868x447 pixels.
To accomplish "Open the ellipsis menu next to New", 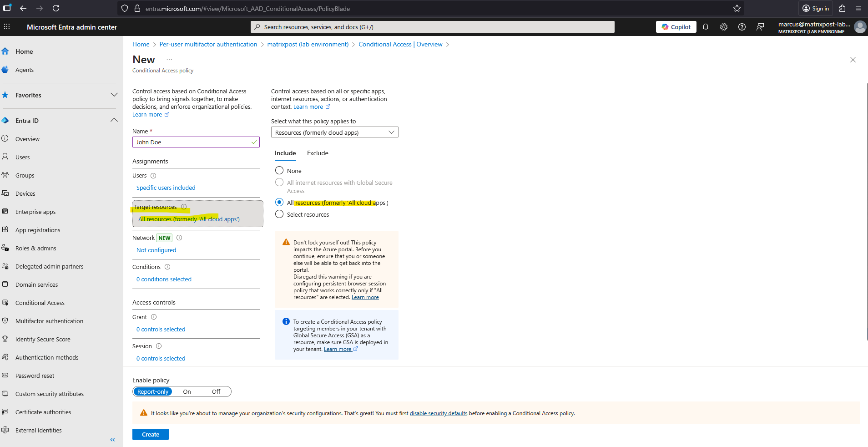I will click(169, 60).
